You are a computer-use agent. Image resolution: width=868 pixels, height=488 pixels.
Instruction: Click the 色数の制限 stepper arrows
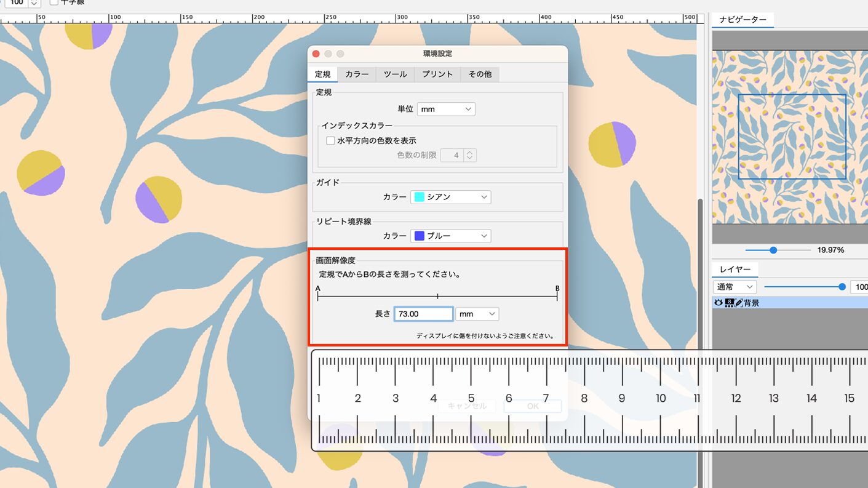[x=470, y=156]
